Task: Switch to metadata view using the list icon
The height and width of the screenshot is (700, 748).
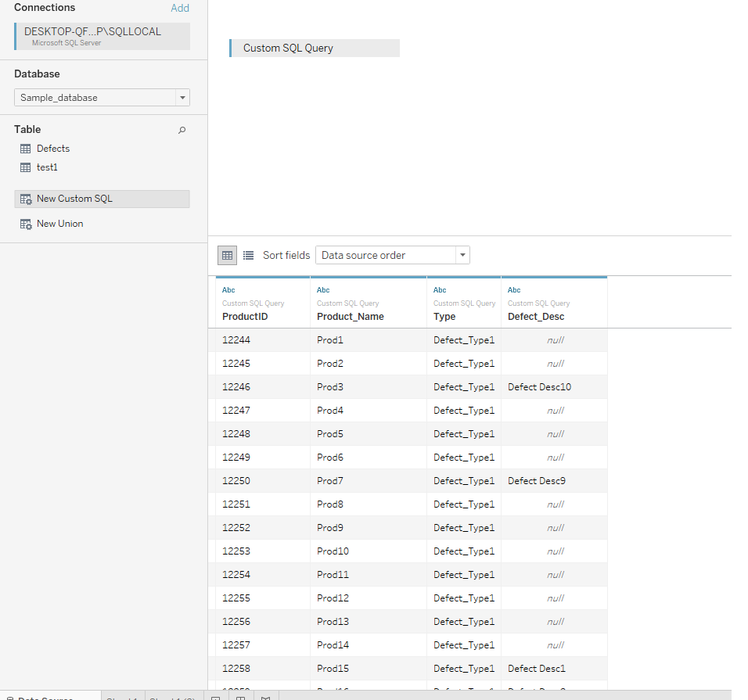Action: (x=247, y=255)
